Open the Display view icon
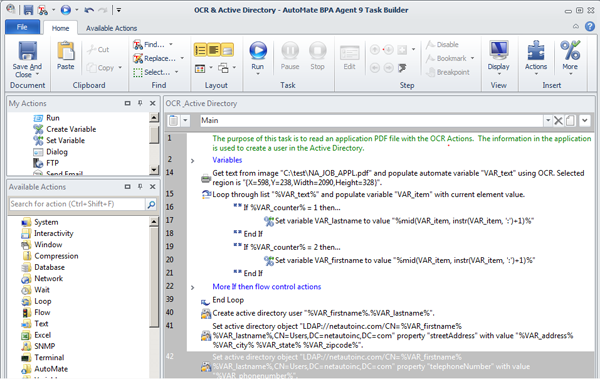This screenshot has width=600, height=379. (x=499, y=51)
